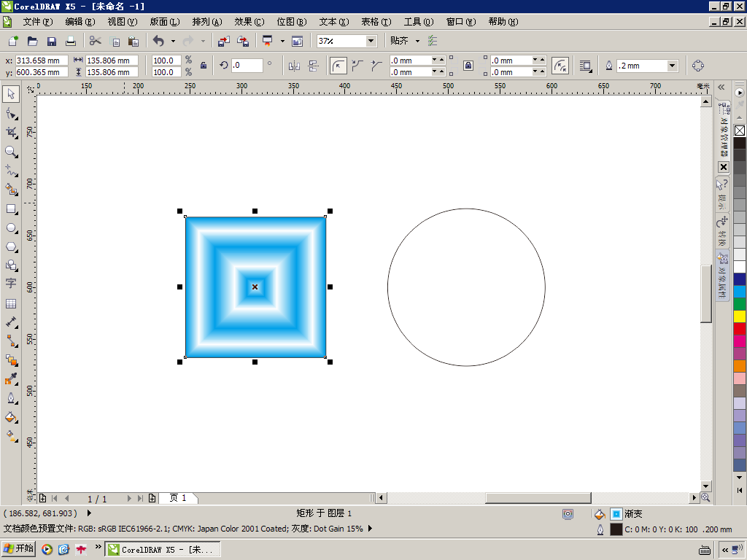Click the Windows 开始 start button

point(19,548)
